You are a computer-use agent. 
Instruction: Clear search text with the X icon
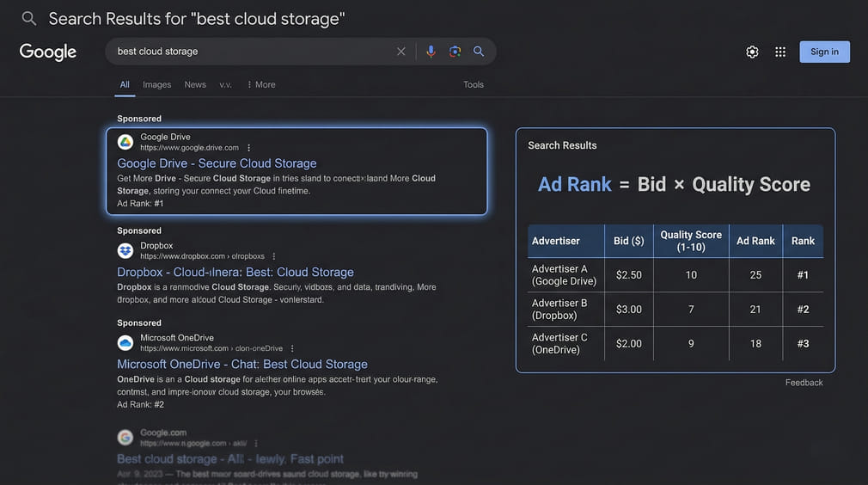coord(401,52)
